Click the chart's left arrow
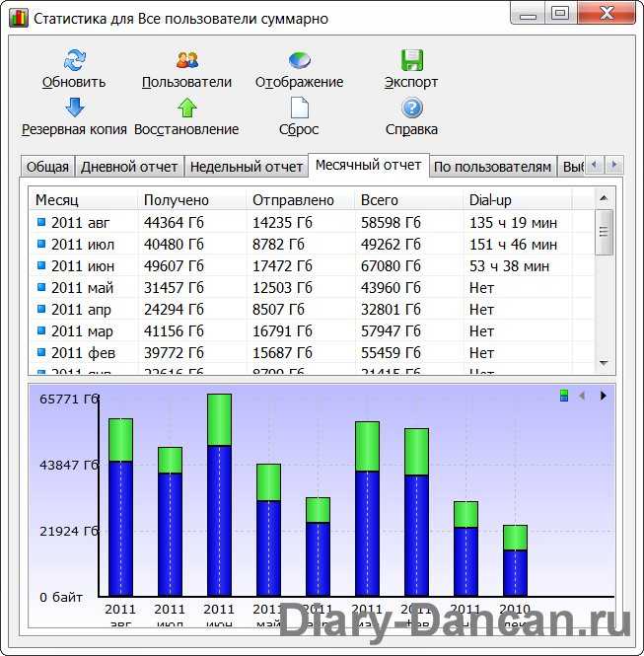This screenshot has height=656, width=644. coord(582,396)
